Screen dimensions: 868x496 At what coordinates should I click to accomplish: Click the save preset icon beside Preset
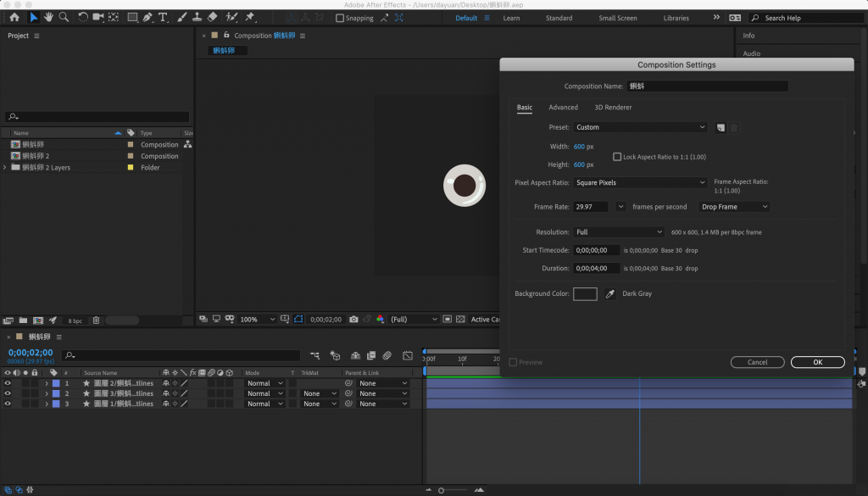tap(721, 127)
